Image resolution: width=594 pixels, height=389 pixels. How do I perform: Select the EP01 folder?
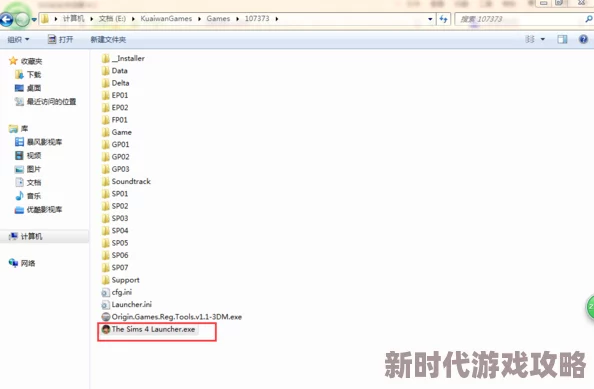pos(115,95)
